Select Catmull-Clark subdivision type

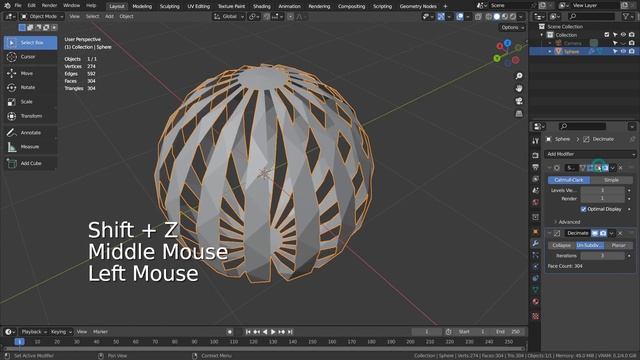tap(569, 180)
